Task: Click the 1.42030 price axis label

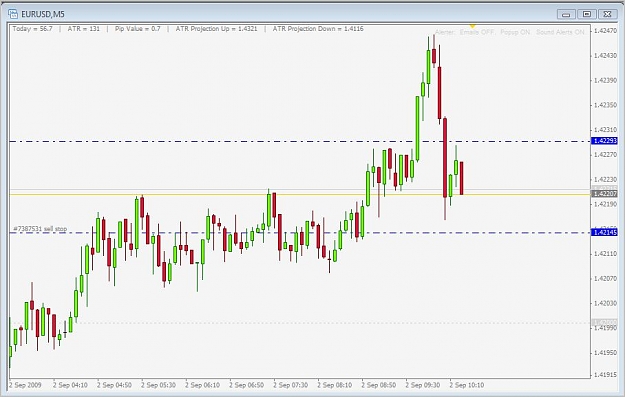Action: tap(605, 303)
